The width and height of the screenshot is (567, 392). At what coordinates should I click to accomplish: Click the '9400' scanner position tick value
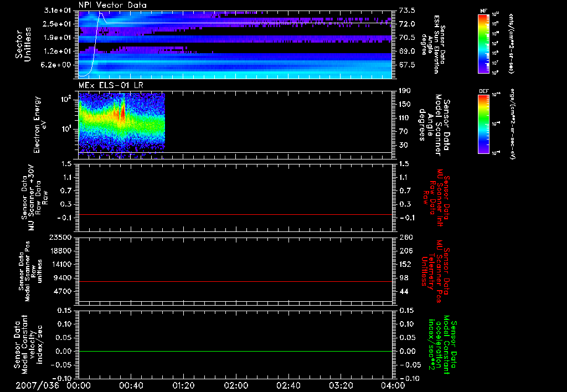(63, 278)
